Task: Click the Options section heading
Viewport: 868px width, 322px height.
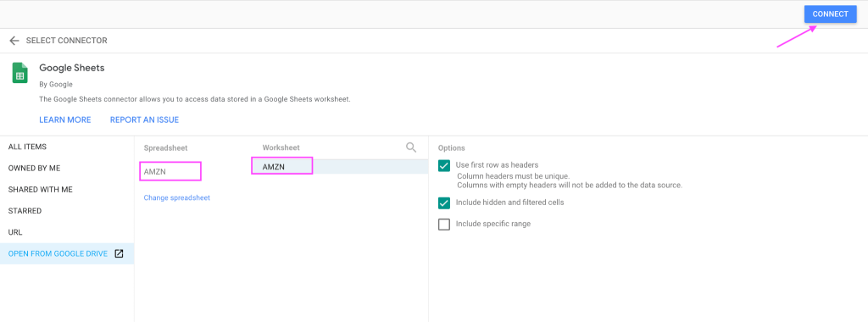Action: [451, 147]
